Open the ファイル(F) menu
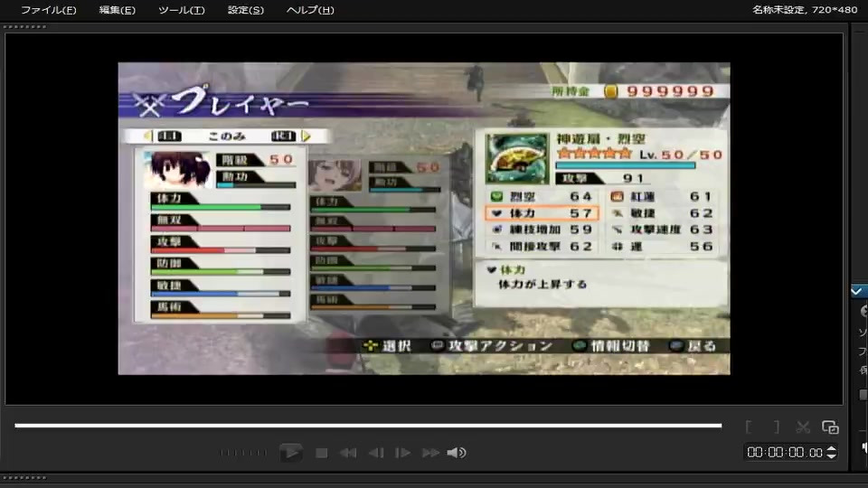This screenshot has height=488, width=868. (x=48, y=10)
